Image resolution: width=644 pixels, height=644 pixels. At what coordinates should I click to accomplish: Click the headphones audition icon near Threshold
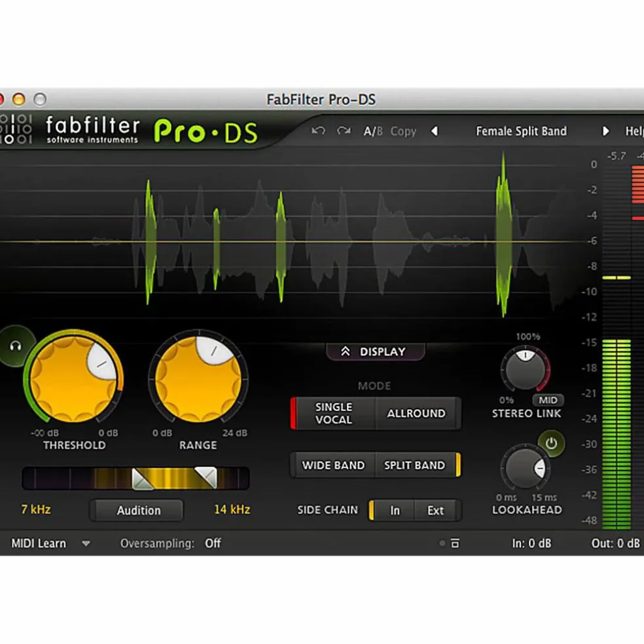[x=16, y=346]
